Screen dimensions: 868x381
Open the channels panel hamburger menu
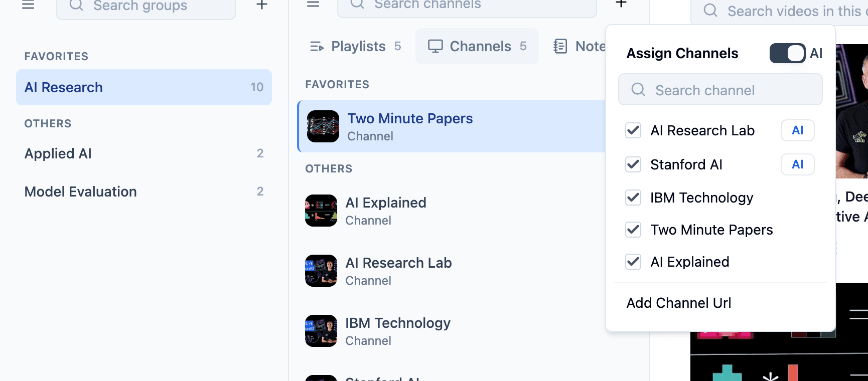pos(313,4)
